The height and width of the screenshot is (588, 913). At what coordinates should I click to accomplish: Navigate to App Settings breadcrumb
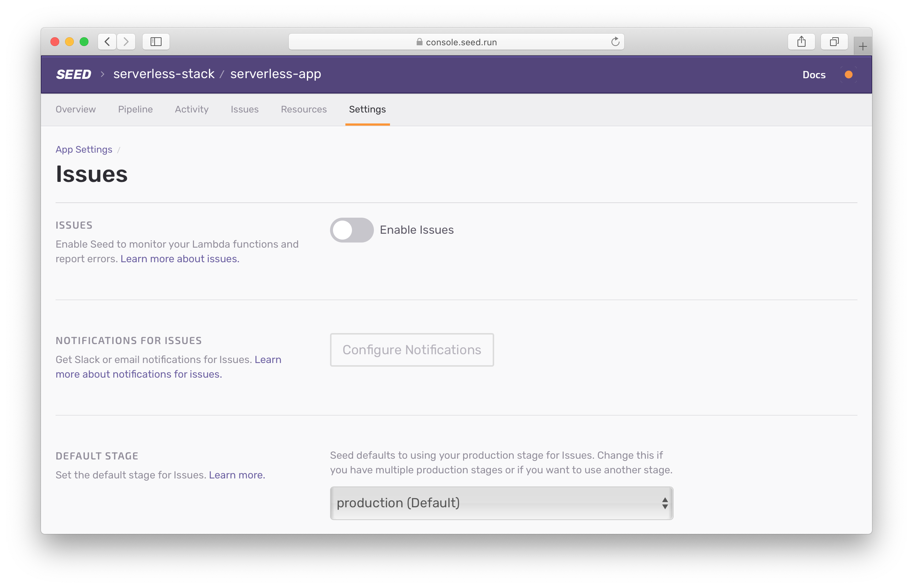click(x=84, y=149)
